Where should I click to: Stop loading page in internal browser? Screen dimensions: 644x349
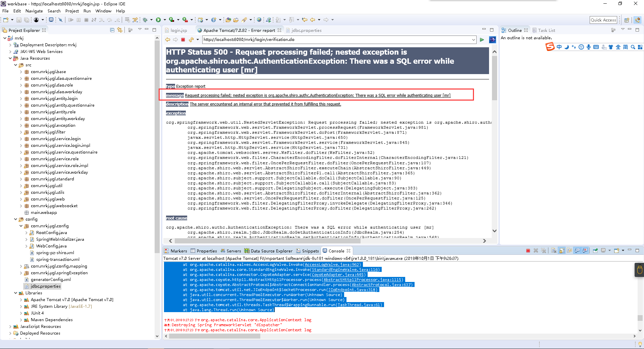(183, 40)
